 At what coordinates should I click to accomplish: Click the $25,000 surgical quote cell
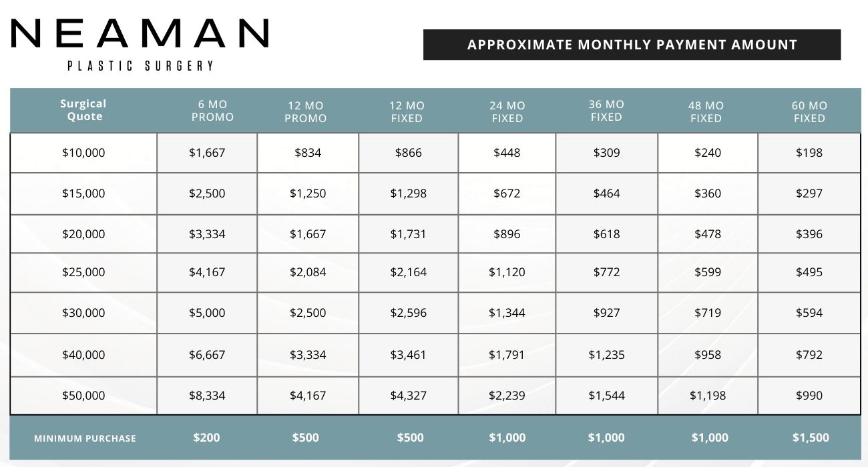(x=83, y=272)
